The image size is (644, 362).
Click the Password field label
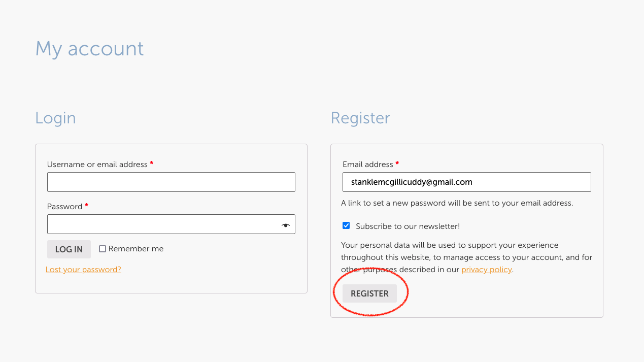coord(64,207)
